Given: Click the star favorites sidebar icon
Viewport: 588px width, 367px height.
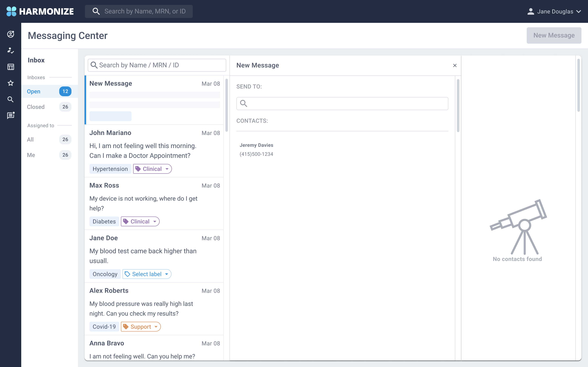Looking at the screenshot, I should (10, 83).
